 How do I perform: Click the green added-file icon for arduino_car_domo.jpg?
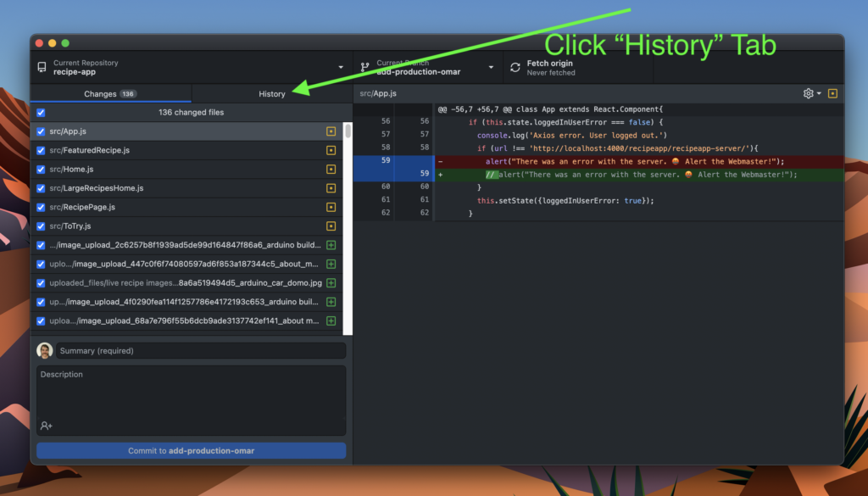331,282
